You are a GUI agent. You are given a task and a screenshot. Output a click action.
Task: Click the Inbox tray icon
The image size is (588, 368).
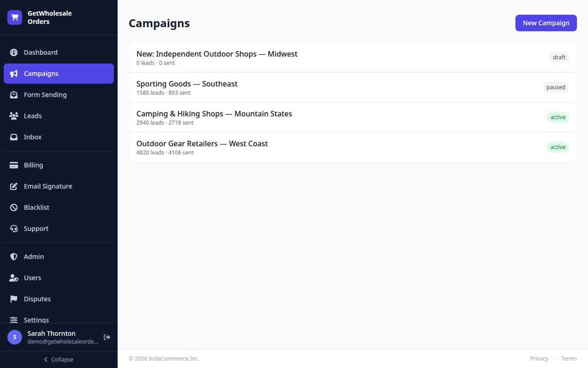tap(14, 137)
